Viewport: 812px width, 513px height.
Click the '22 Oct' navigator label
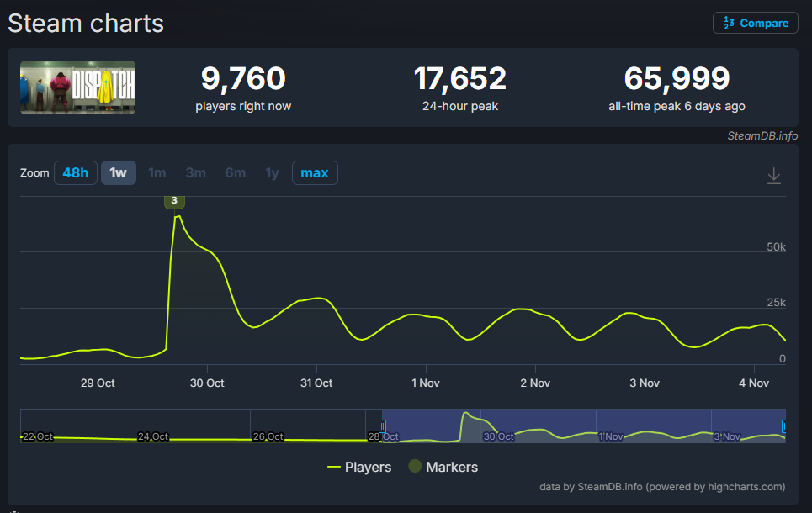coord(38,436)
